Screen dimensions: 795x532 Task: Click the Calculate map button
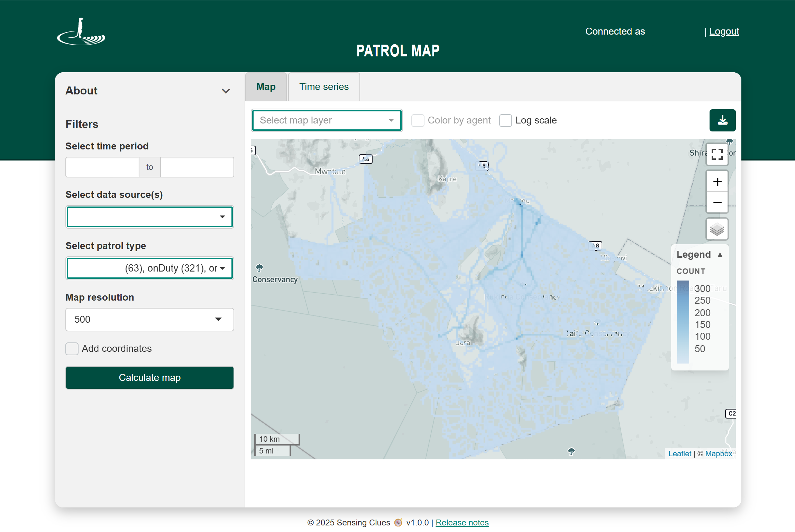pyautogui.click(x=149, y=378)
